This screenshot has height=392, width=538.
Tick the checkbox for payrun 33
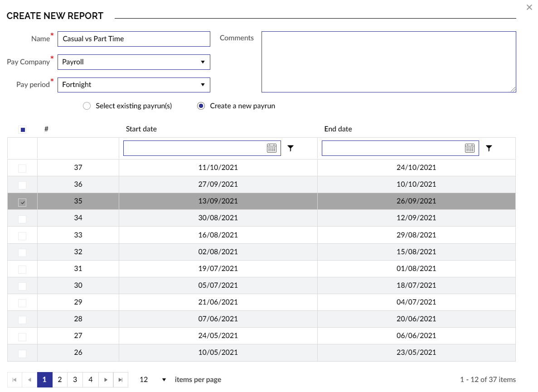(x=22, y=236)
